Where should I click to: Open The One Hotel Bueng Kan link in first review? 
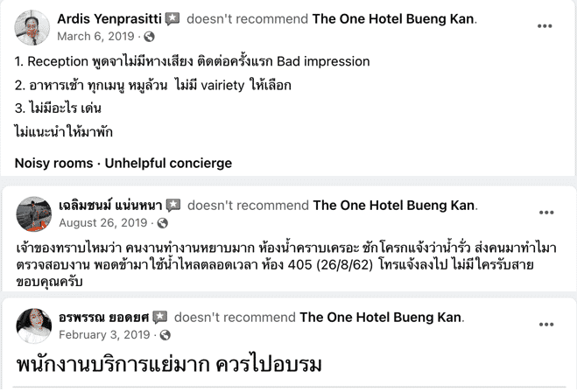pos(393,19)
